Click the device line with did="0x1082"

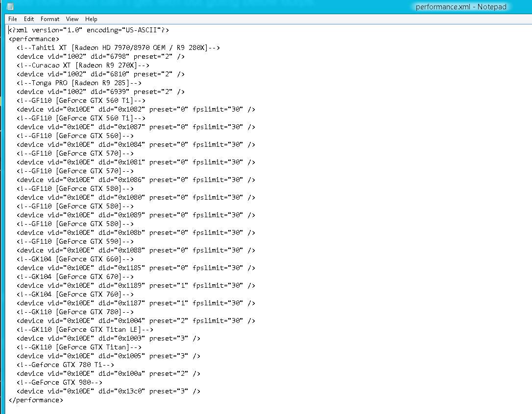(136, 109)
